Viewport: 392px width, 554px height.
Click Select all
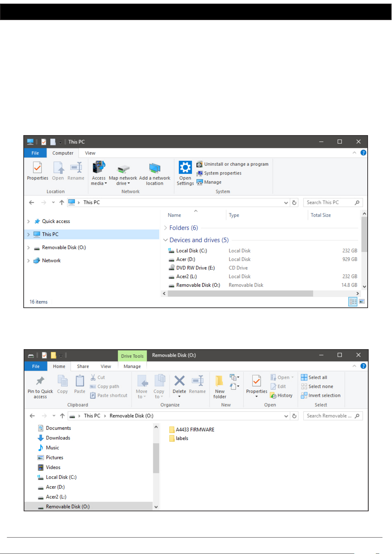coord(314,377)
